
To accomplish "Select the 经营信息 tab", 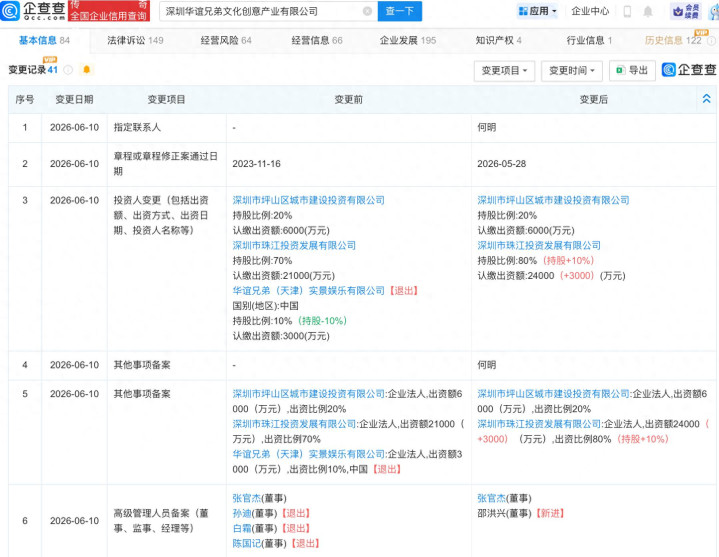I will click(x=317, y=40).
